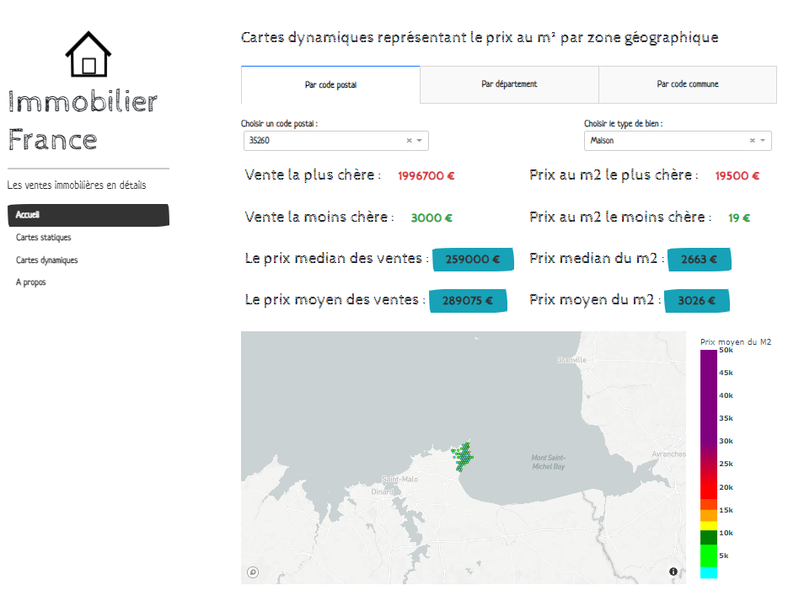
Task: Click the 3000 € lowest sale value
Action: [432, 218]
